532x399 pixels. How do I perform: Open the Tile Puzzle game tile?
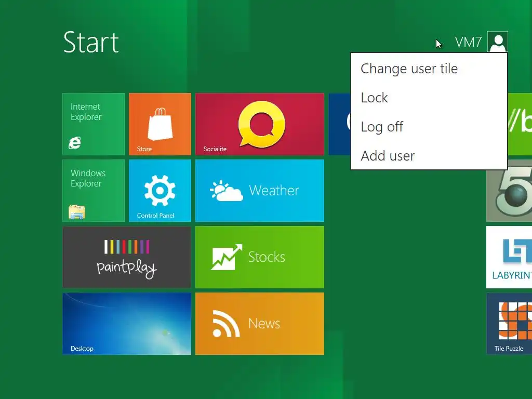[509, 324]
